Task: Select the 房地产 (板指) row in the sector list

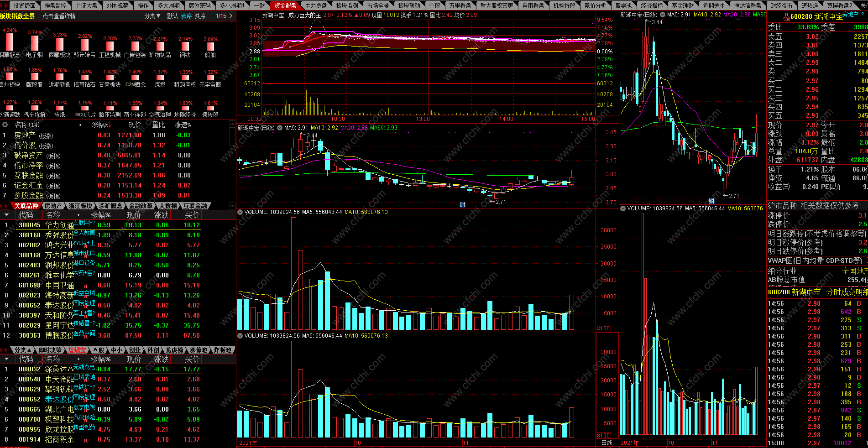Action: click(118, 135)
